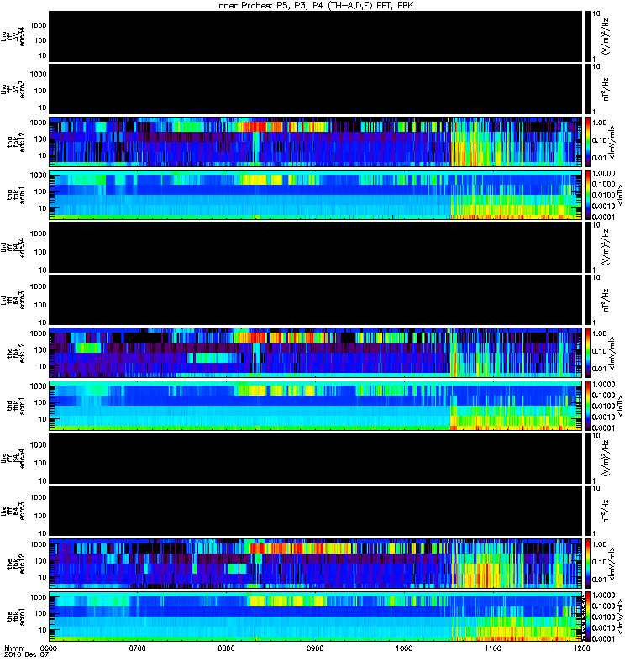This screenshot has height=672, width=630.
Task: Click the color bar beside thd fbk edc12 panel
Action: (587, 353)
